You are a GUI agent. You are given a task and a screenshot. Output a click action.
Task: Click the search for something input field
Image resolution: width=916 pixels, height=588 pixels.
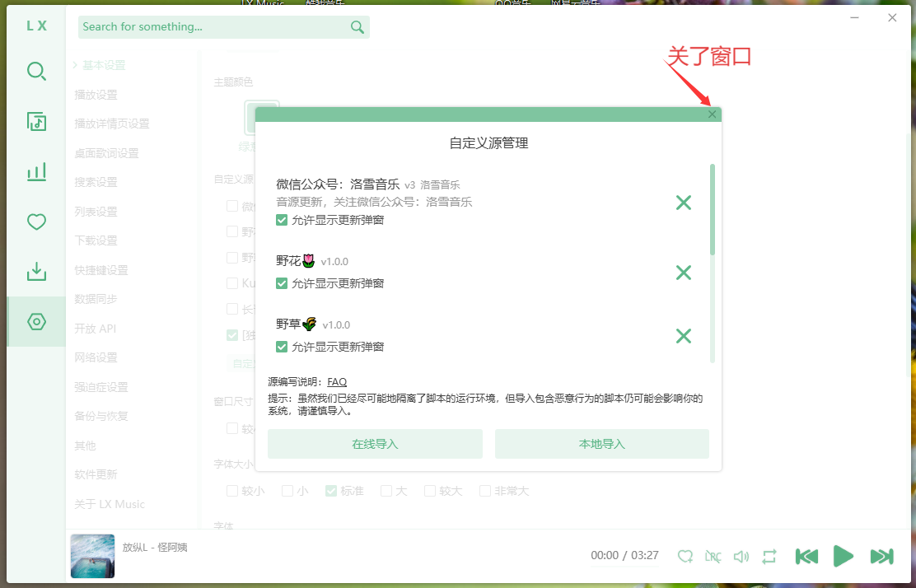214,27
